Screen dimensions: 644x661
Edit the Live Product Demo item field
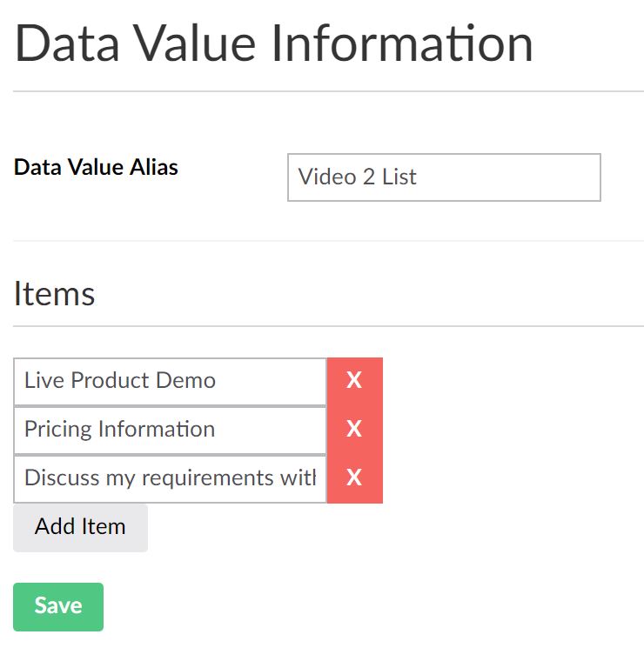pos(171,382)
